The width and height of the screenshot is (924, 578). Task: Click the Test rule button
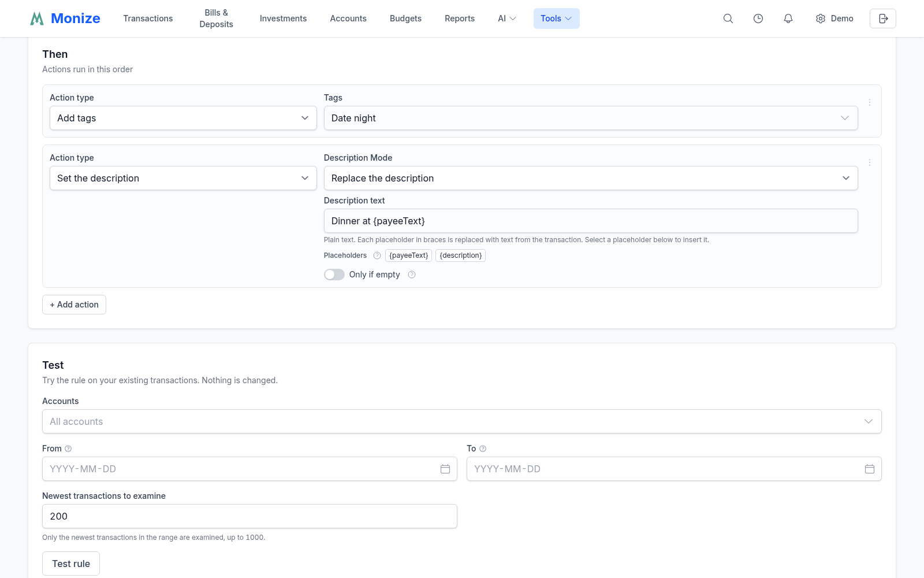coord(71,564)
